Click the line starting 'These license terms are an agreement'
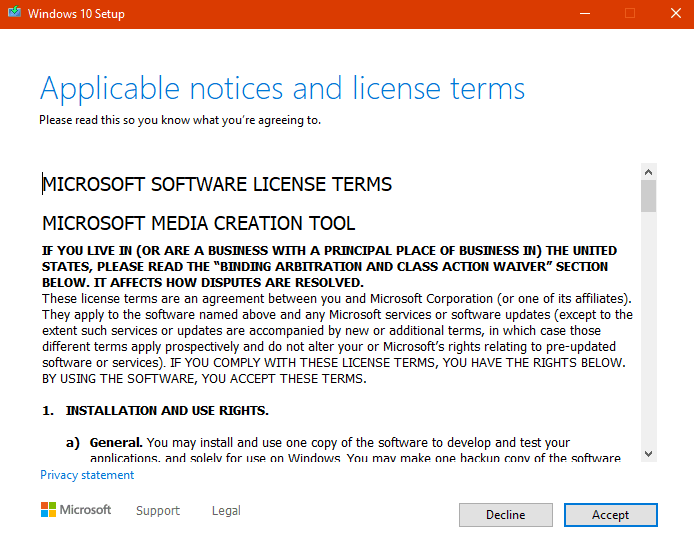 [x=337, y=299]
